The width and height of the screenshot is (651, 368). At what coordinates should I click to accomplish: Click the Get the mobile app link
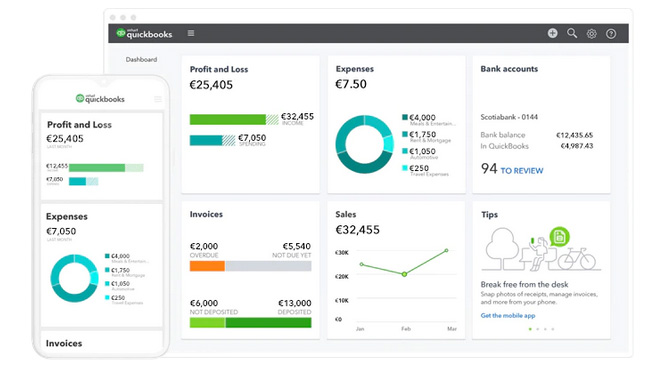508,316
